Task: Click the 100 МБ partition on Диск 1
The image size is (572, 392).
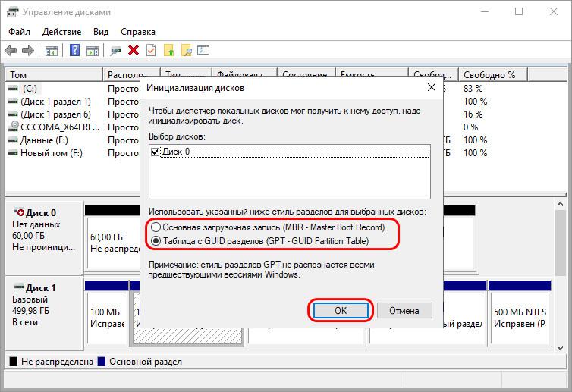Action: pos(106,318)
